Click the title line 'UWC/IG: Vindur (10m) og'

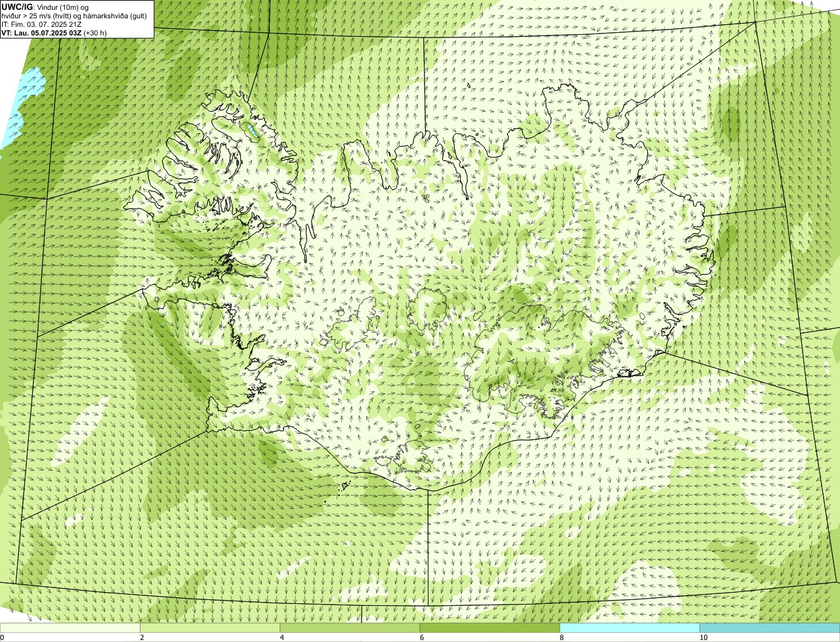pyautogui.click(x=45, y=7)
